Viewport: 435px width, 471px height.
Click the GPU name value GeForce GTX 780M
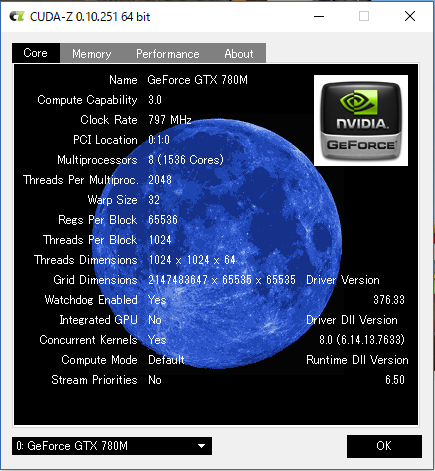tap(198, 80)
